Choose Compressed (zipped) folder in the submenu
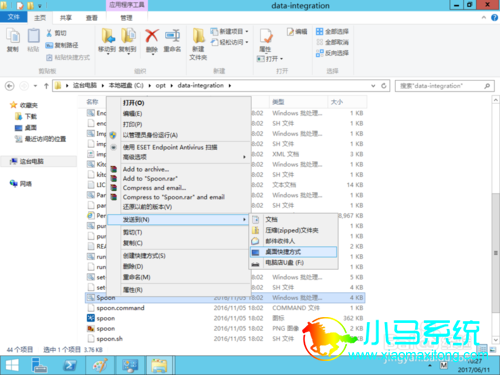 click(293, 230)
